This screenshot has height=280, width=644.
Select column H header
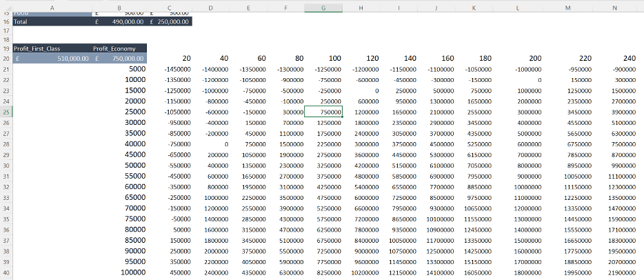tap(361, 8)
